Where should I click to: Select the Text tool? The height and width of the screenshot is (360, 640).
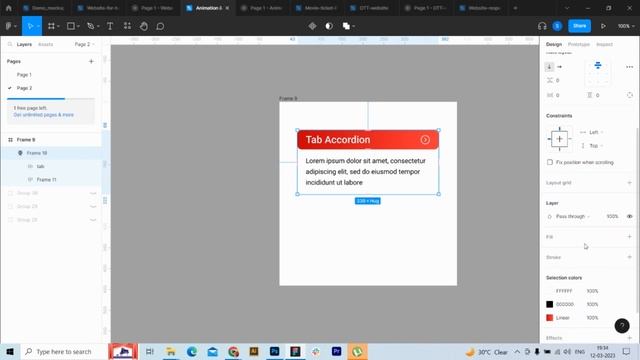[110, 26]
